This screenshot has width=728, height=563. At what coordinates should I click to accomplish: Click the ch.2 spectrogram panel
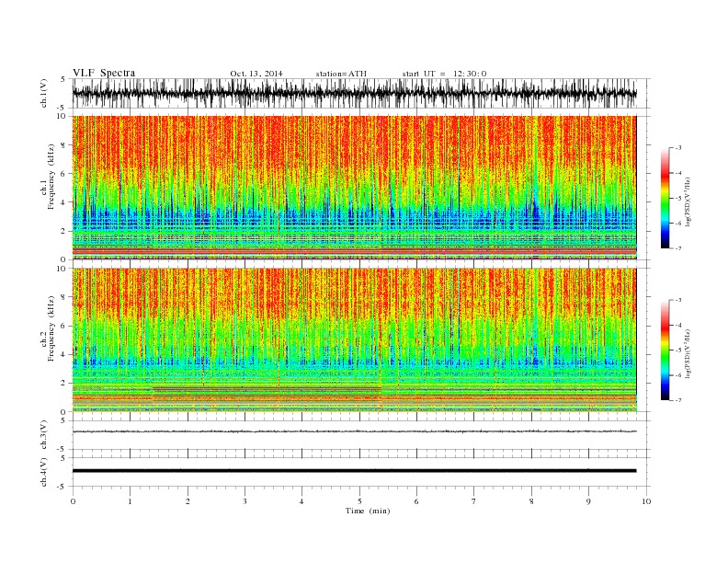pyautogui.click(x=354, y=340)
